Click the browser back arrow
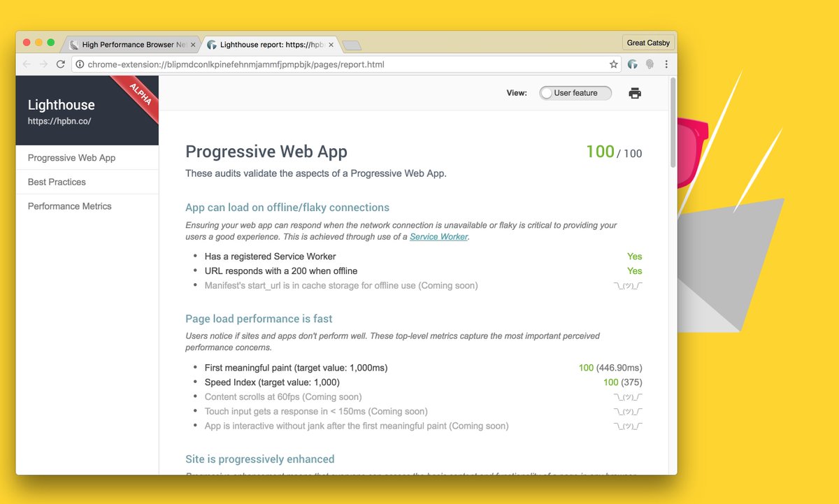 point(27,64)
